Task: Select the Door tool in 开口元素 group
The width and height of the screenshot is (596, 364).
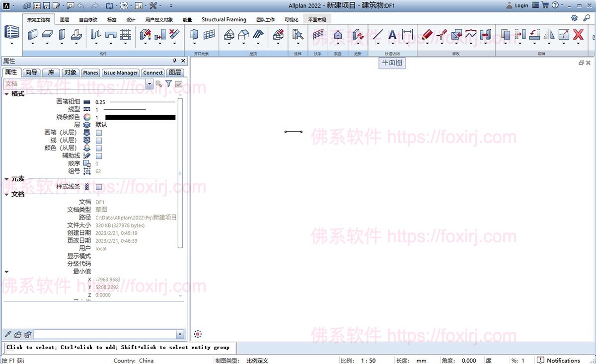Action: (x=194, y=35)
